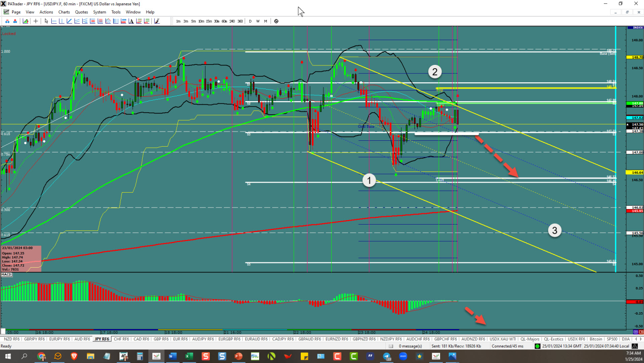
Task: Select the red-band Fibonacci retracement tool
Action: pyautogui.click(x=93, y=21)
